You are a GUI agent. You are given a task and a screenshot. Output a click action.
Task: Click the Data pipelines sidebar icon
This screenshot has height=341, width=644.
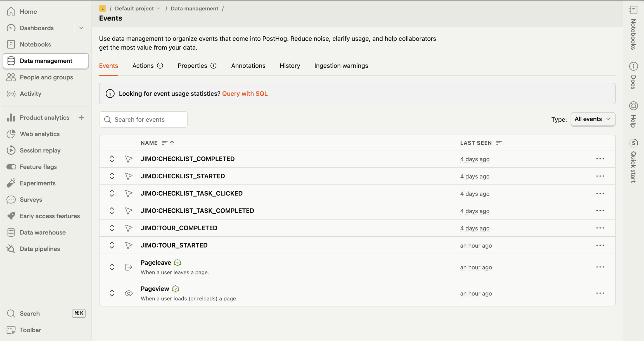pos(11,249)
